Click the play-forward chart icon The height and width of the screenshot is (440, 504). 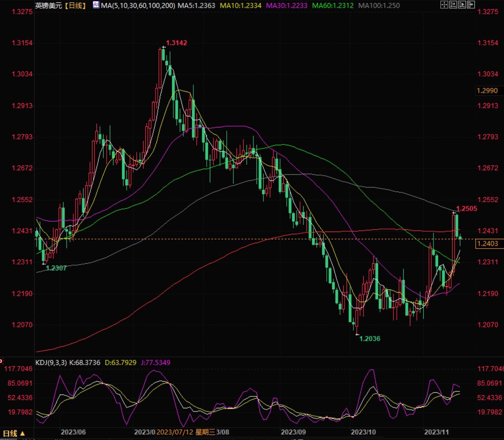(462, 4)
